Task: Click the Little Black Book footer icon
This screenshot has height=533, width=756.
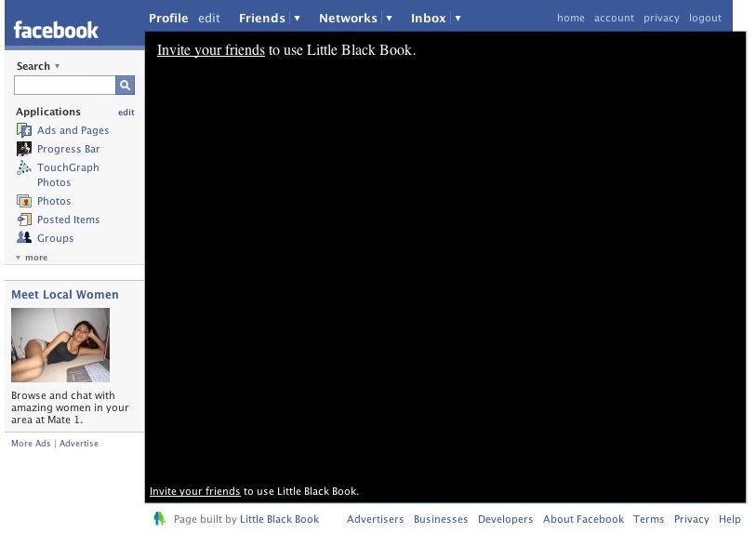Action: pos(160,518)
